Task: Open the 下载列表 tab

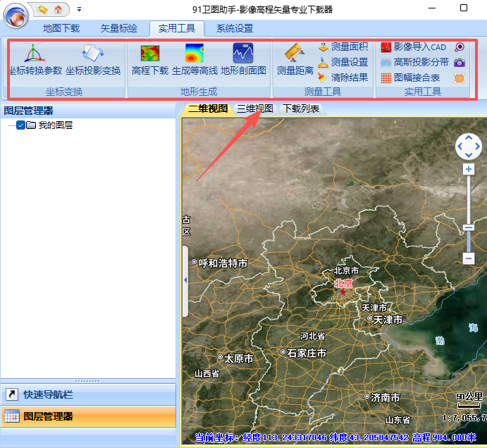Action: (301, 108)
